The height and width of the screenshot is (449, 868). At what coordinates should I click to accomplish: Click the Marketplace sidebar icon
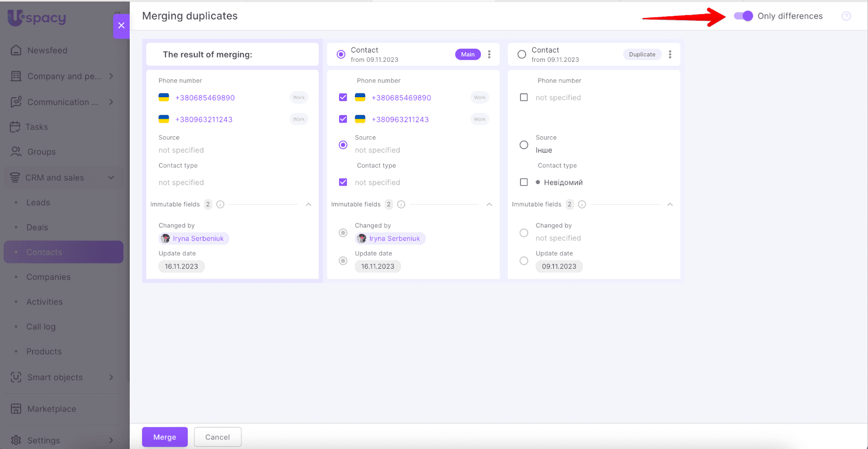pyautogui.click(x=16, y=409)
